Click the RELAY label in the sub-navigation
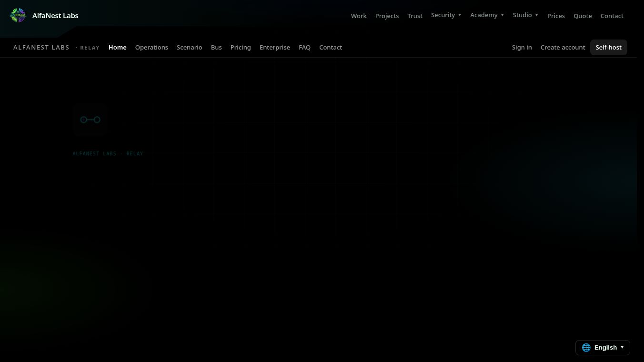This screenshot has height=362, width=644. pos(90,48)
